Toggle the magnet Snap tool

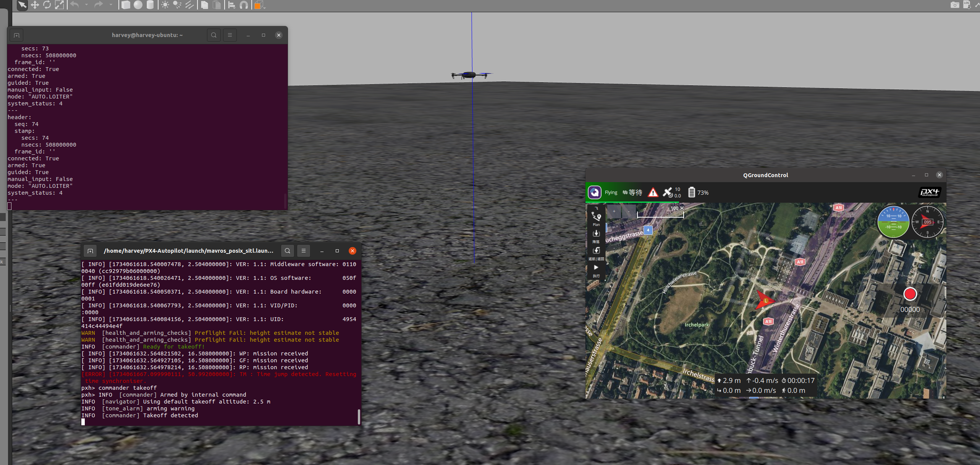click(244, 5)
